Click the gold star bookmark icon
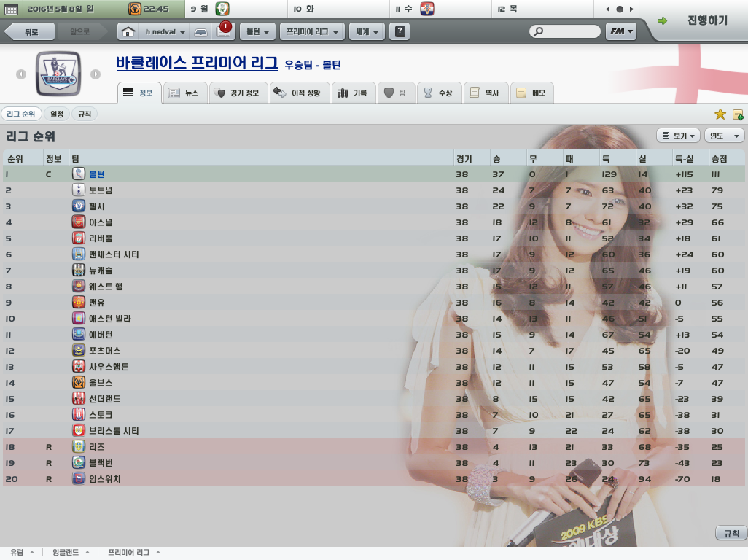748x560 pixels. [x=720, y=114]
